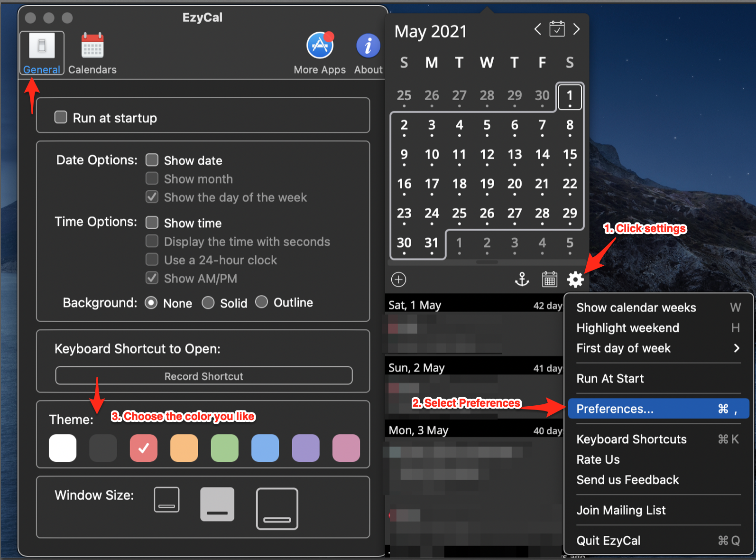The image size is (756, 560).
Task: Enable Run at startup checkbox
Action: coord(61,117)
